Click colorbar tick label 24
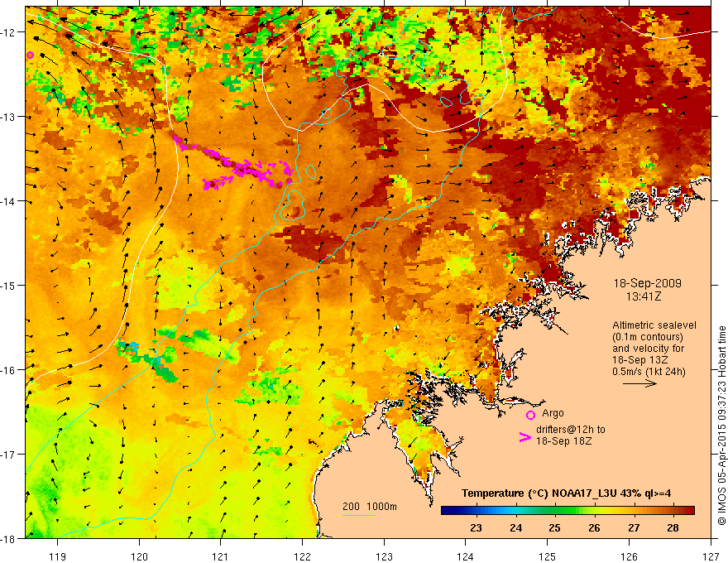The width and height of the screenshot is (728, 563). tap(515, 527)
